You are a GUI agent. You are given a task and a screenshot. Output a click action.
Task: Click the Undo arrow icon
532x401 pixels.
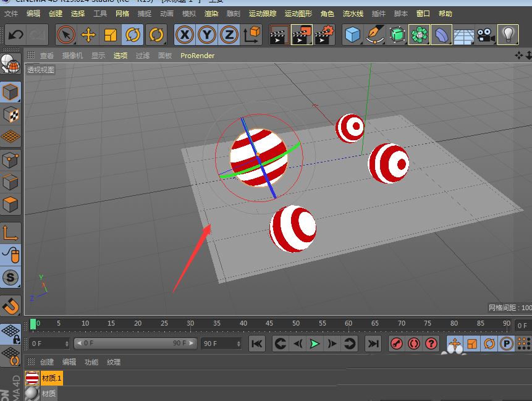click(x=15, y=35)
